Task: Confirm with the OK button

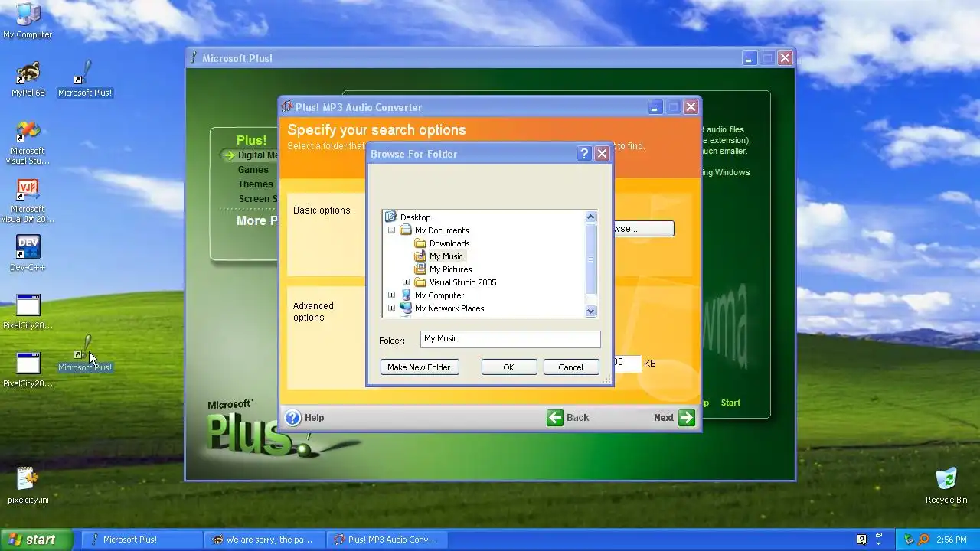Action: point(508,367)
